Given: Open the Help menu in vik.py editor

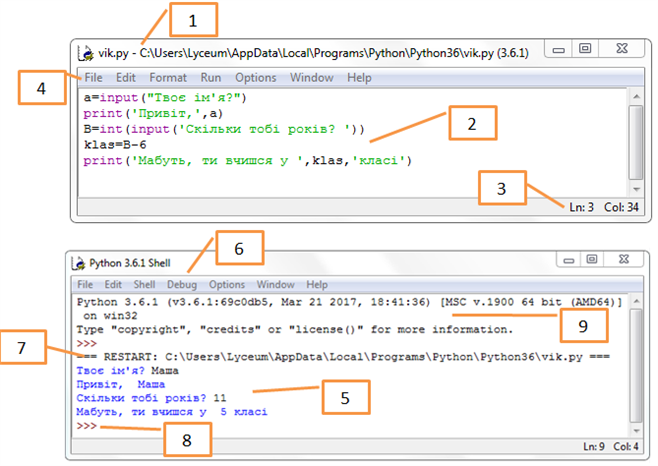Looking at the screenshot, I should pos(359,77).
